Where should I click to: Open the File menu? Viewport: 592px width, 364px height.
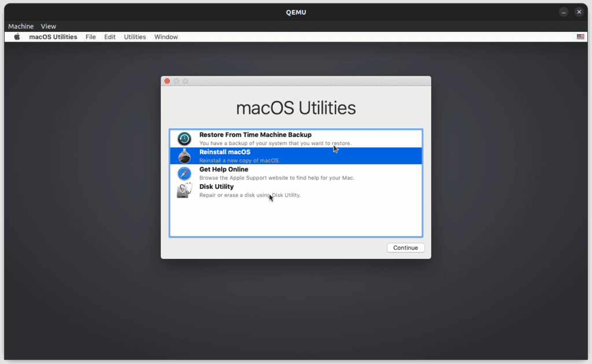pos(91,37)
